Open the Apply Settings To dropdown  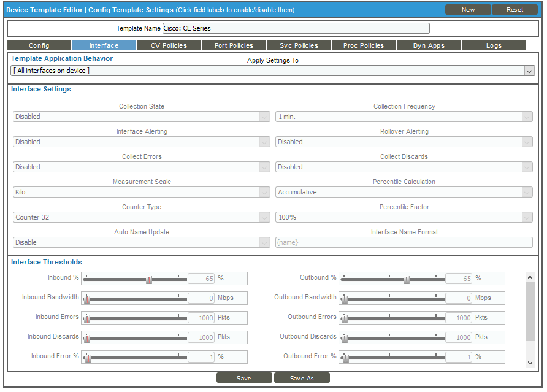coord(529,71)
